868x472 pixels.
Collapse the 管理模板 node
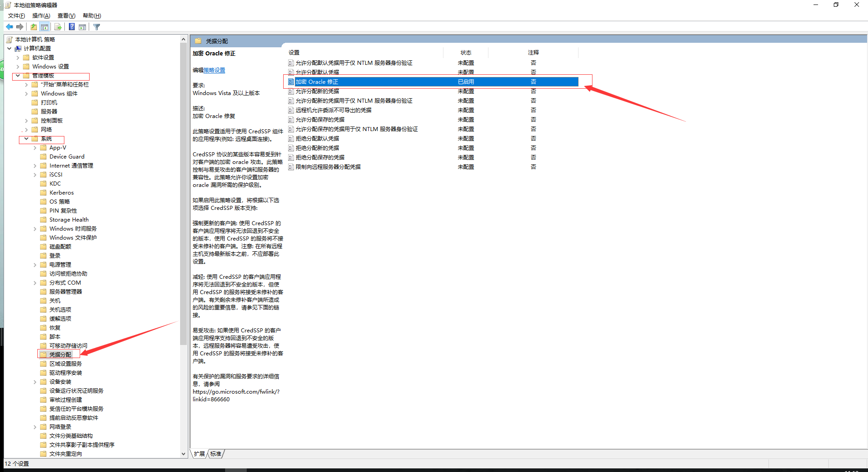tap(18, 76)
